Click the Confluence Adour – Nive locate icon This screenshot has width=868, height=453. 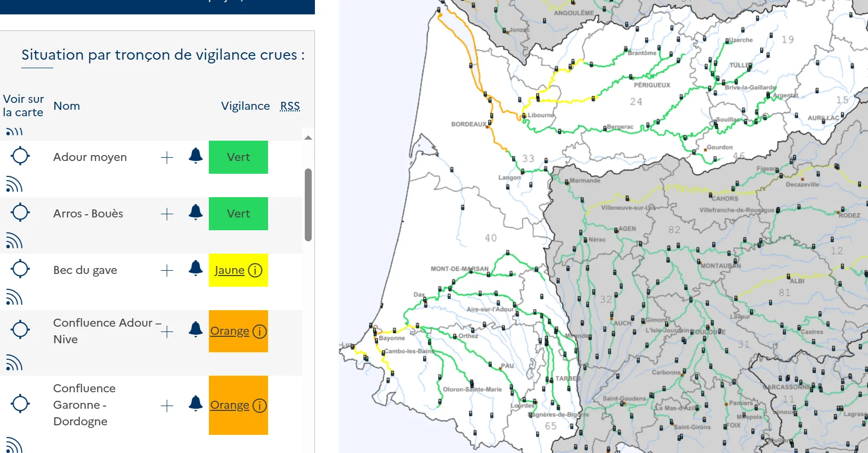[x=20, y=330]
